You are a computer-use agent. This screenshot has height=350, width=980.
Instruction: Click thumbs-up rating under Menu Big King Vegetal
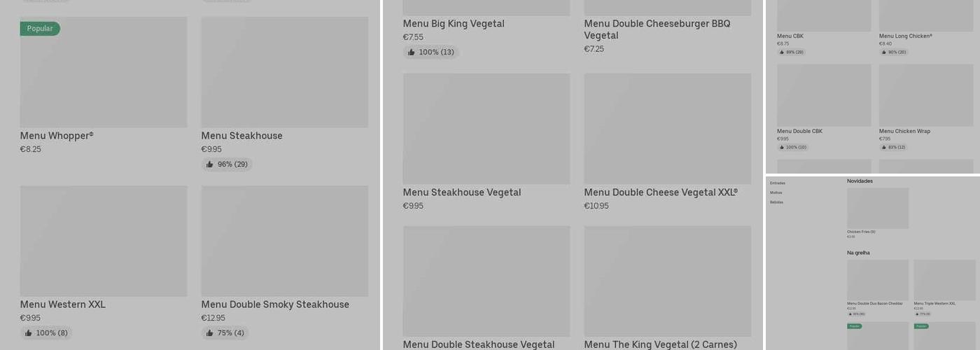pos(430,52)
